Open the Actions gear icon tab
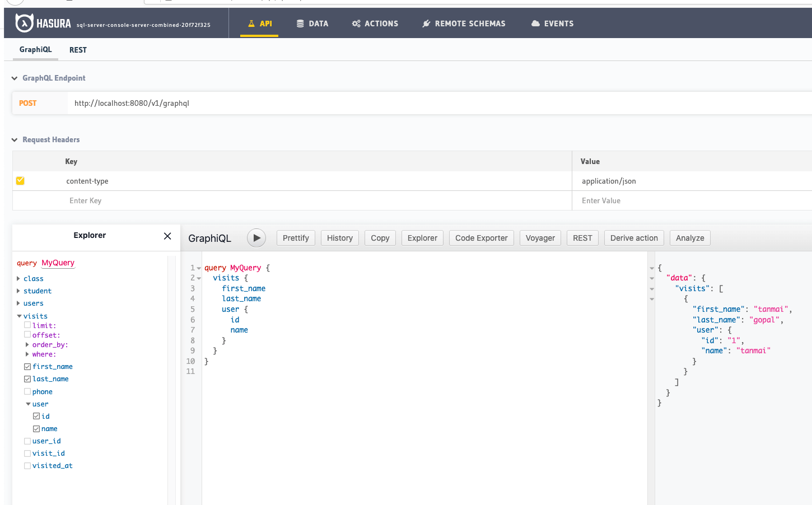Viewport: 812px width, 505px height. coord(356,24)
